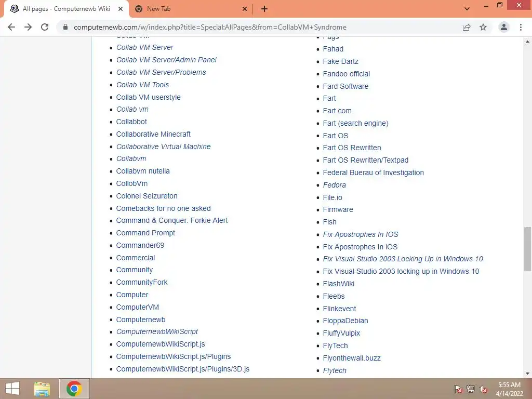This screenshot has height=399, width=532.
Task: Click the scrollbar up arrow
Action: pos(528,42)
